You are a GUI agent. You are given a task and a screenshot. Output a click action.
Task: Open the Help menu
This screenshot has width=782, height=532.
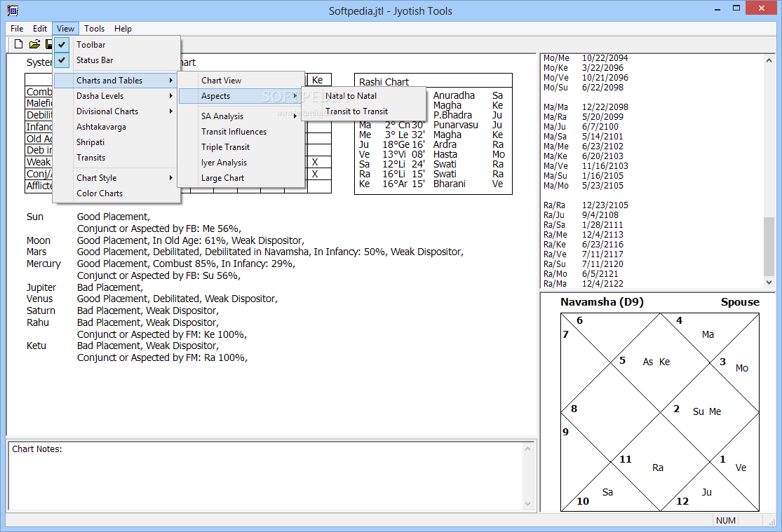click(123, 29)
